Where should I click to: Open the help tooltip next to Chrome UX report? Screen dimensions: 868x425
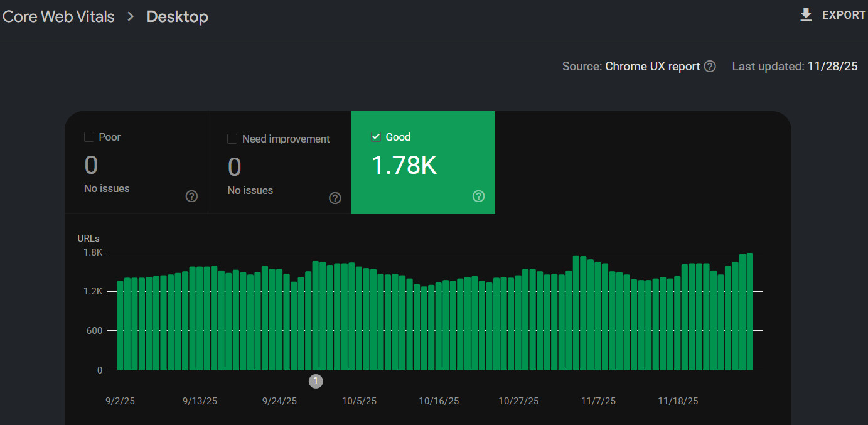click(x=710, y=66)
